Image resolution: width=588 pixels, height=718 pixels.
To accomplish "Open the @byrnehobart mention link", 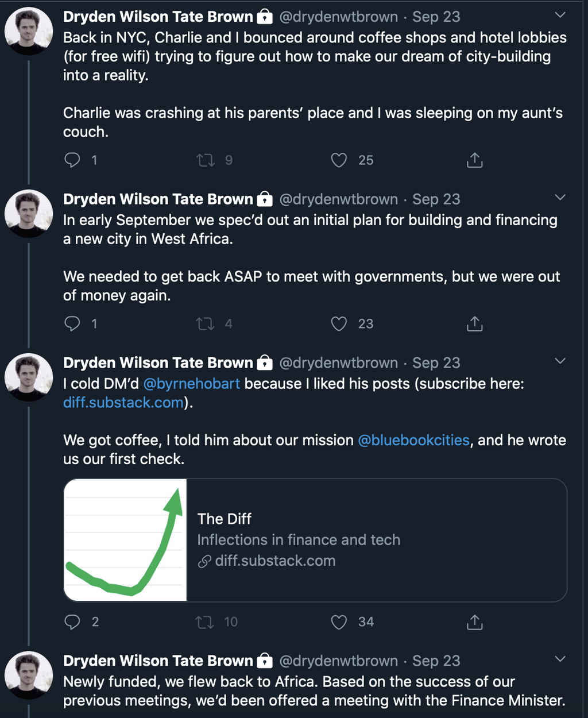I will point(191,384).
